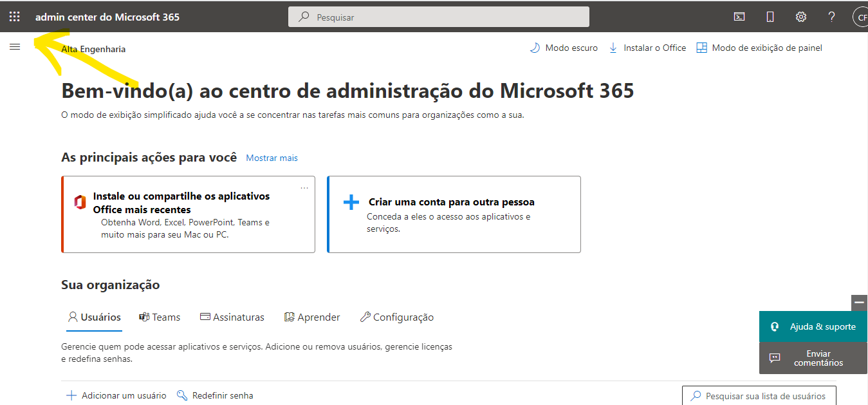Open the help question mark icon

click(x=831, y=17)
